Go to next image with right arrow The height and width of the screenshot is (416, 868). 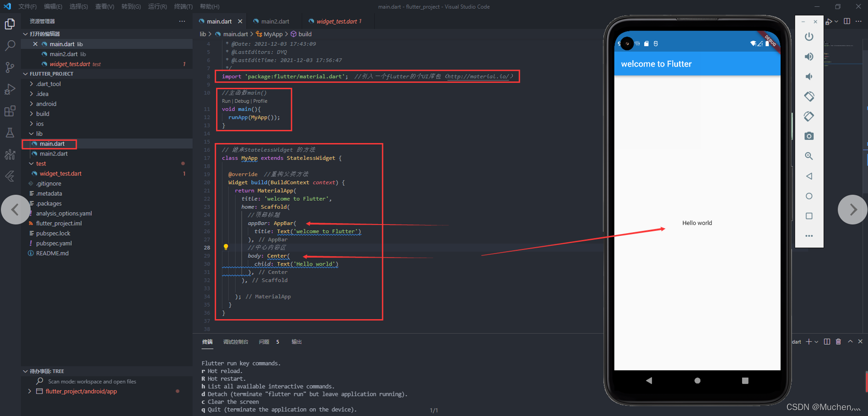852,210
